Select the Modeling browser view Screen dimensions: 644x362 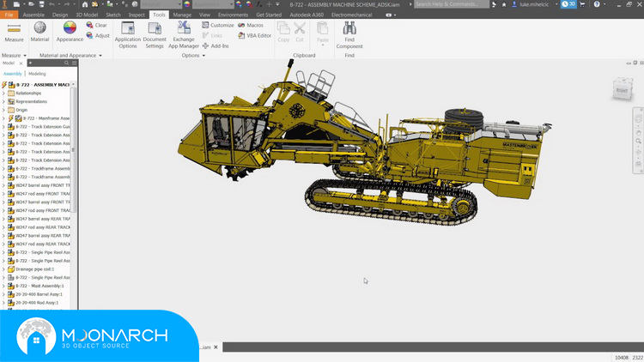[x=37, y=74]
